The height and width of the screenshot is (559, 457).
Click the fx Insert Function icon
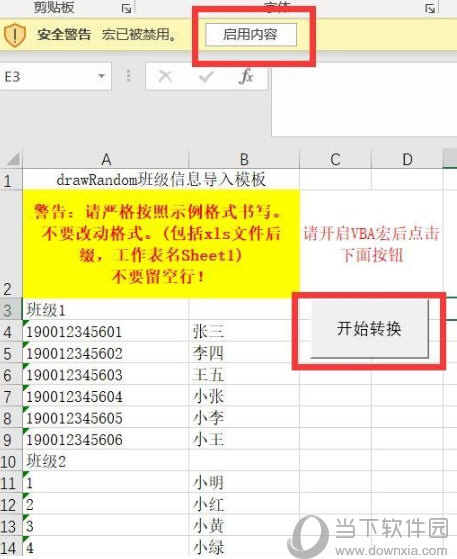tap(246, 76)
